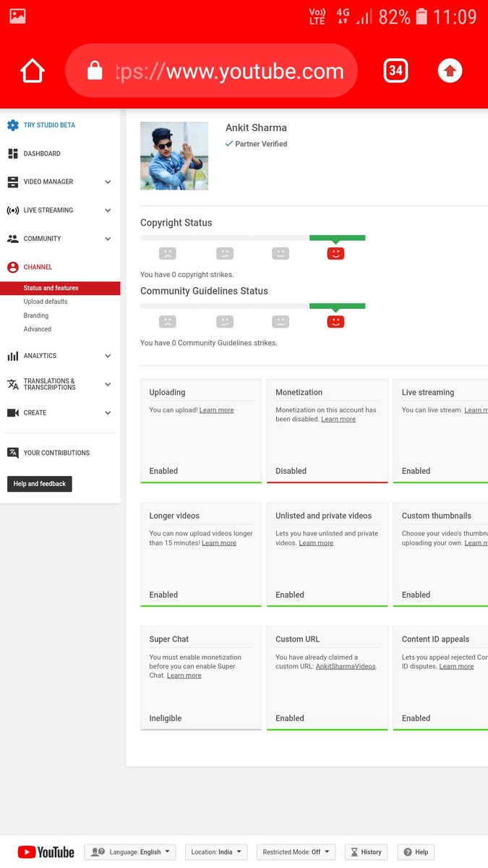Tap the padlock secure site icon
The image size is (488, 868).
point(95,70)
